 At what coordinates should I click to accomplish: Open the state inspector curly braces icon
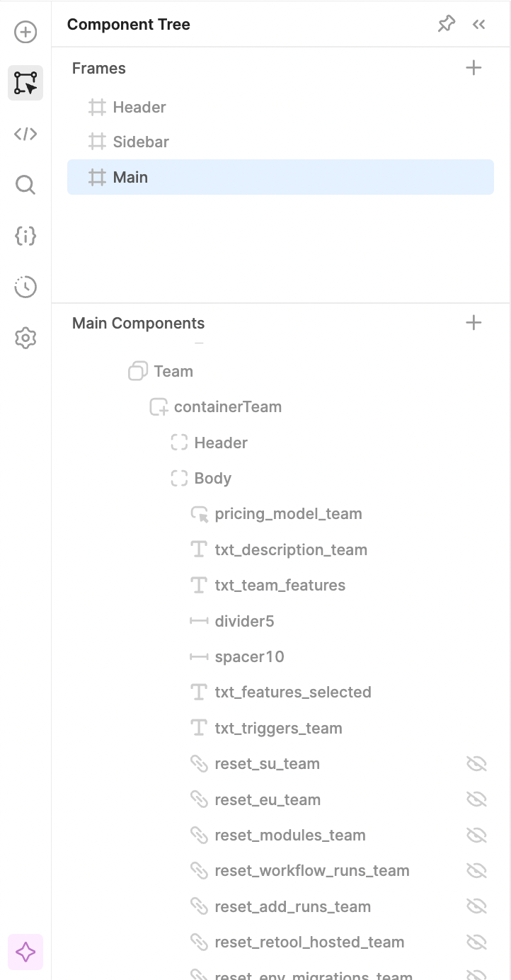click(25, 236)
